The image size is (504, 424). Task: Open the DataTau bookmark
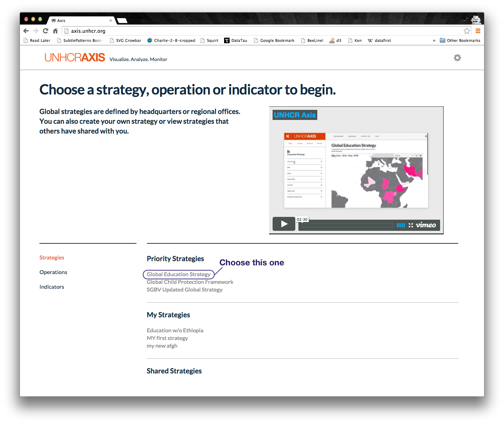[236, 40]
